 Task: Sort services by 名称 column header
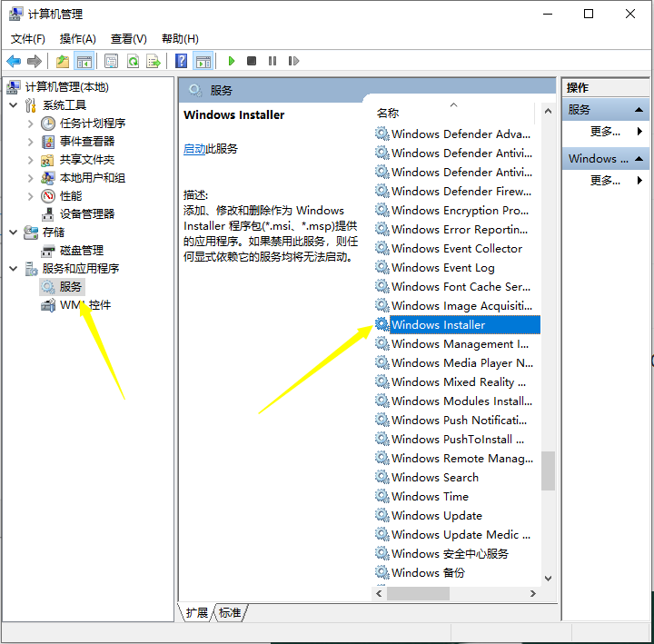452,113
